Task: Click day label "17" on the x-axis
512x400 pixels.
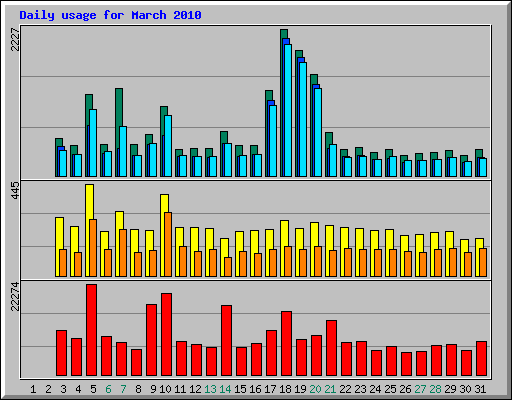Action: tap(270, 389)
